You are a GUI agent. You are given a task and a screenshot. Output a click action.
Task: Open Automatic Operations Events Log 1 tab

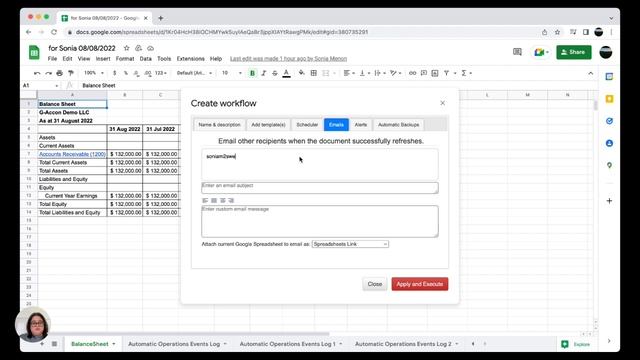pyautogui.click(x=291, y=344)
